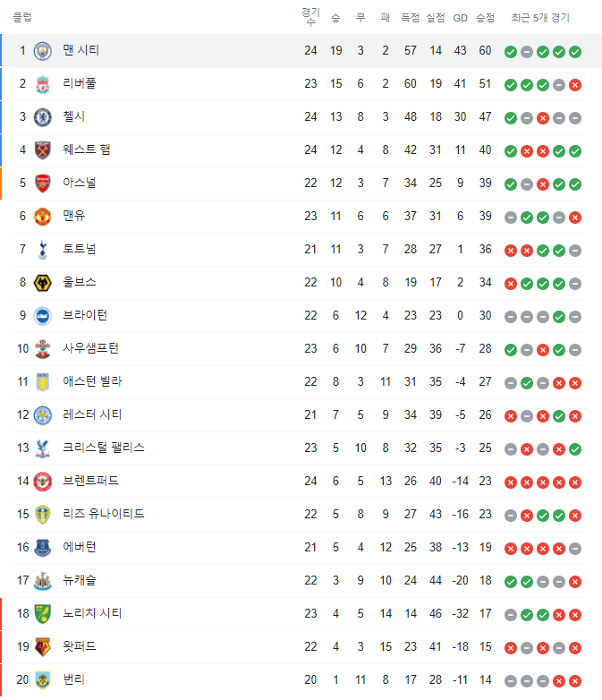The image size is (602, 700).
Task: Open the 맨유 team row
Action: click(x=298, y=217)
